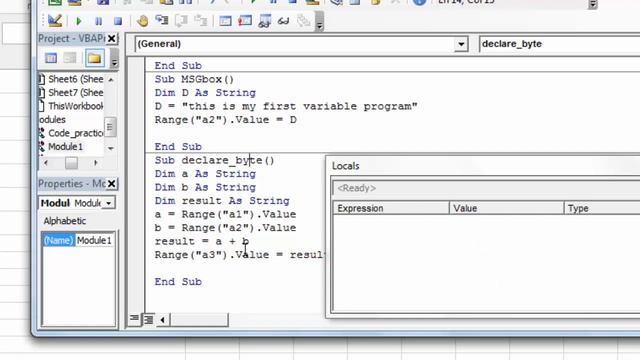Click the line 'Sub declare_byte()'
Viewport: 640px width, 360px height.
(x=214, y=160)
